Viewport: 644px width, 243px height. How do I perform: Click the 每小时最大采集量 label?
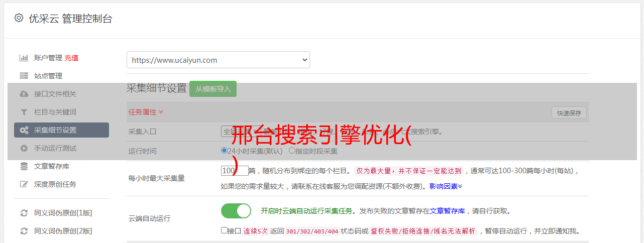click(157, 178)
